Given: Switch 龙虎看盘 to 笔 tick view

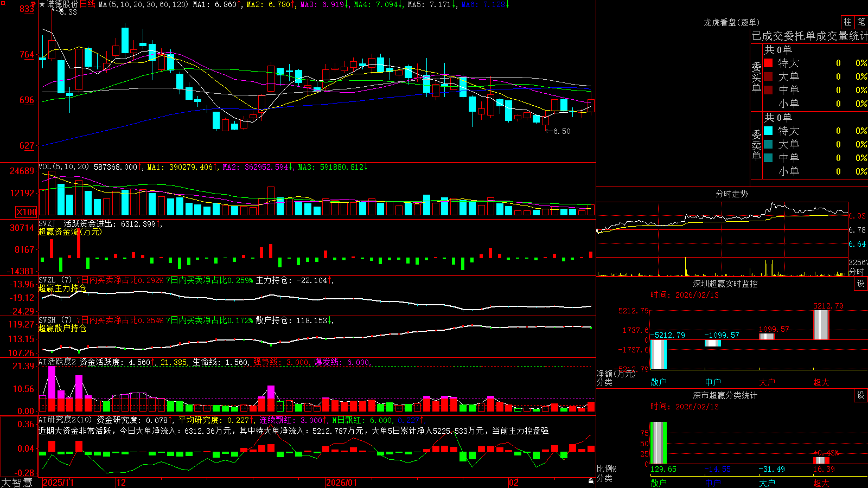Looking at the screenshot, I should click(861, 22).
